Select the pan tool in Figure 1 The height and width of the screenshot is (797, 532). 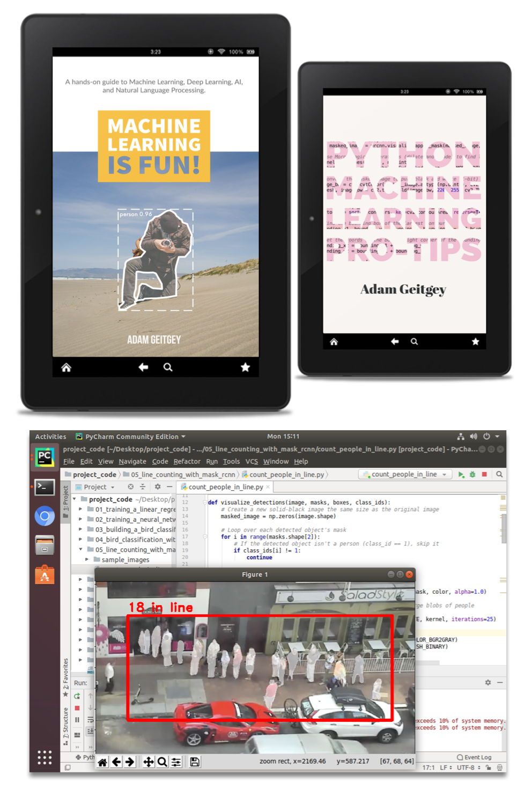click(149, 762)
